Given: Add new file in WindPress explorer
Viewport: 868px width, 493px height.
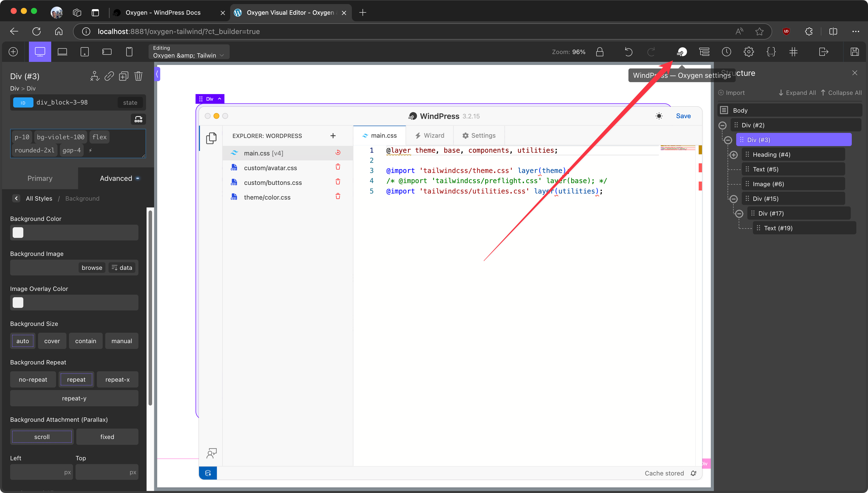Looking at the screenshot, I should click(x=333, y=136).
